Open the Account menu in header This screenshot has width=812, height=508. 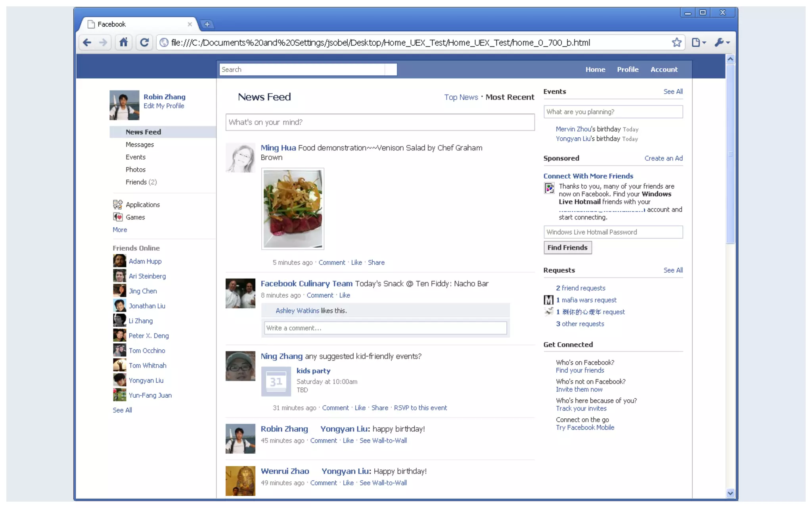[664, 69]
